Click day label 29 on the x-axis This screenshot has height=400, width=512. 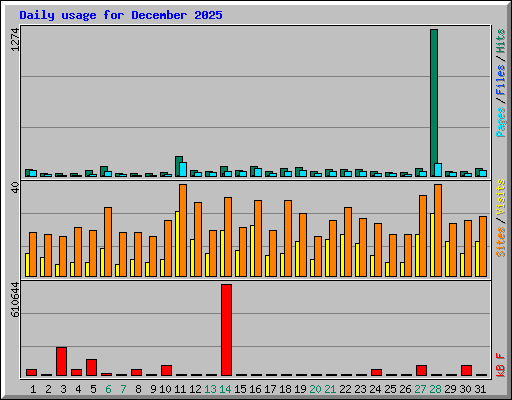[x=450, y=389]
